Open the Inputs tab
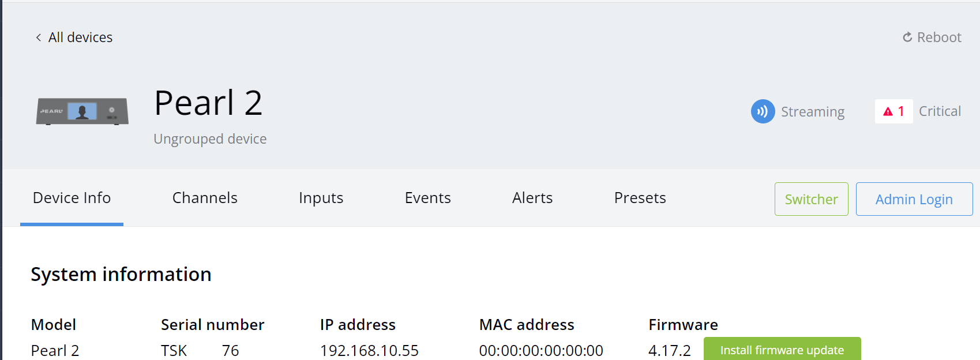 click(x=321, y=198)
